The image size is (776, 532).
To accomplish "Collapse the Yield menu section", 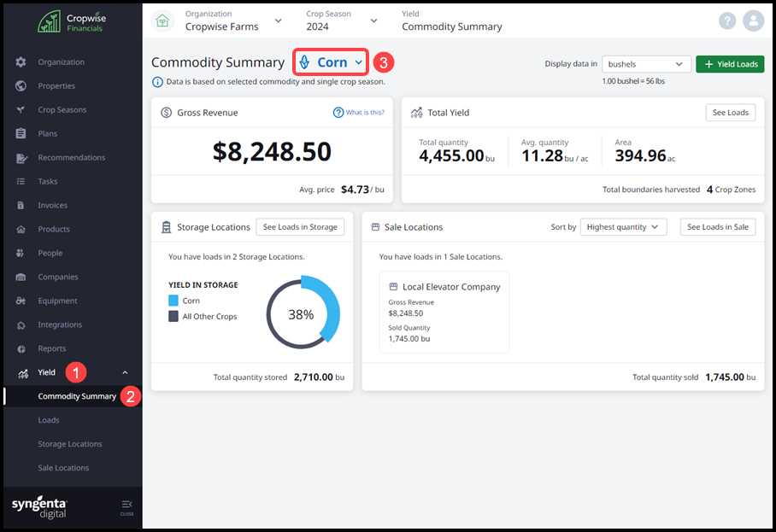I will pyautogui.click(x=126, y=372).
